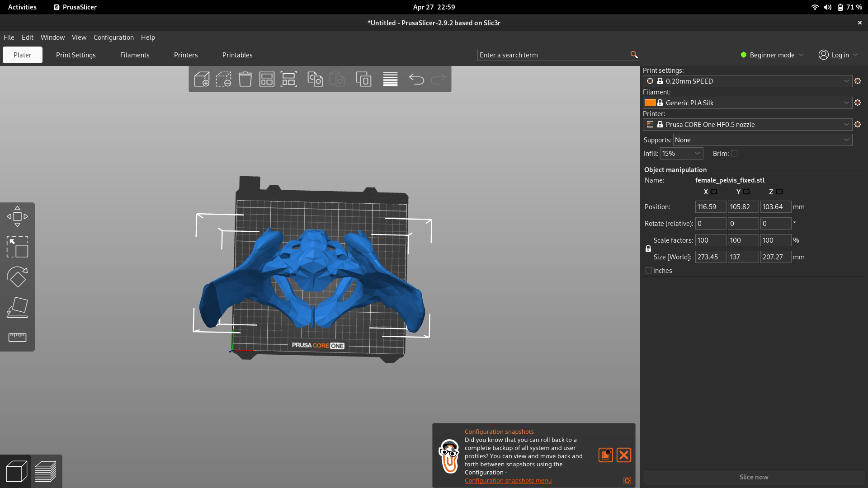The height and width of the screenshot is (488, 868).
Task: Click the Arrange selection icon
Action: coord(288,79)
